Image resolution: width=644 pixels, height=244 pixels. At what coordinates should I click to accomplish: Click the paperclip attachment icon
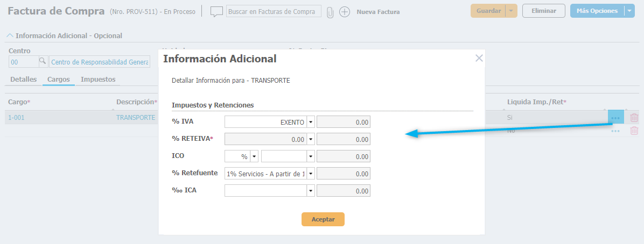coord(330,12)
